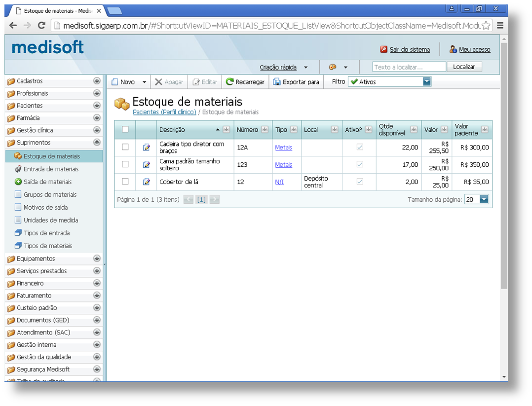
Task: Open Entrada de materiais menu item
Action: click(x=54, y=169)
